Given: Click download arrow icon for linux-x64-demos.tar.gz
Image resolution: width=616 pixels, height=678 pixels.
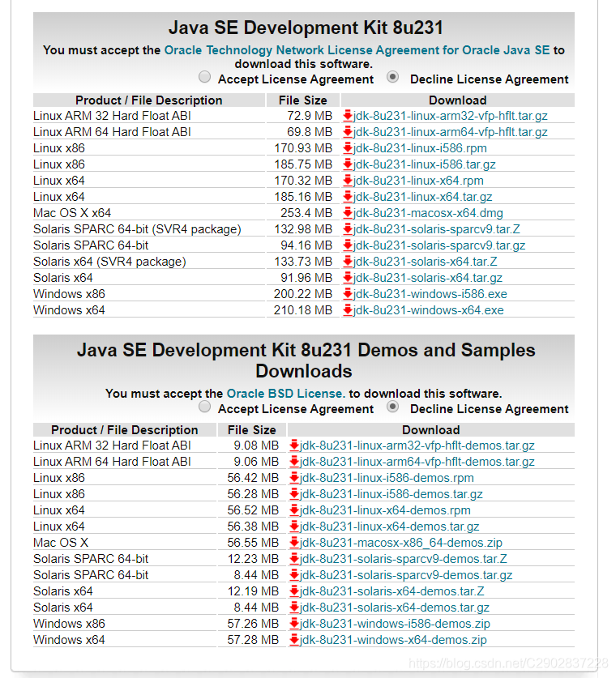Looking at the screenshot, I should (x=294, y=527).
